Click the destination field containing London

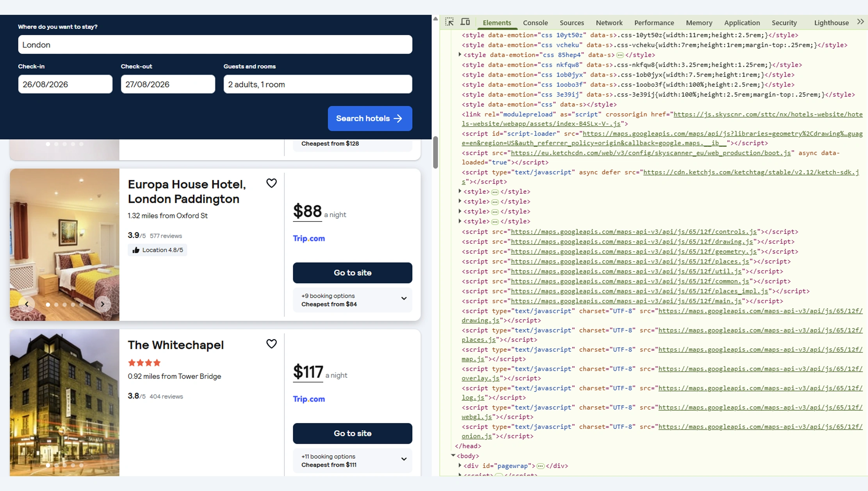(215, 45)
